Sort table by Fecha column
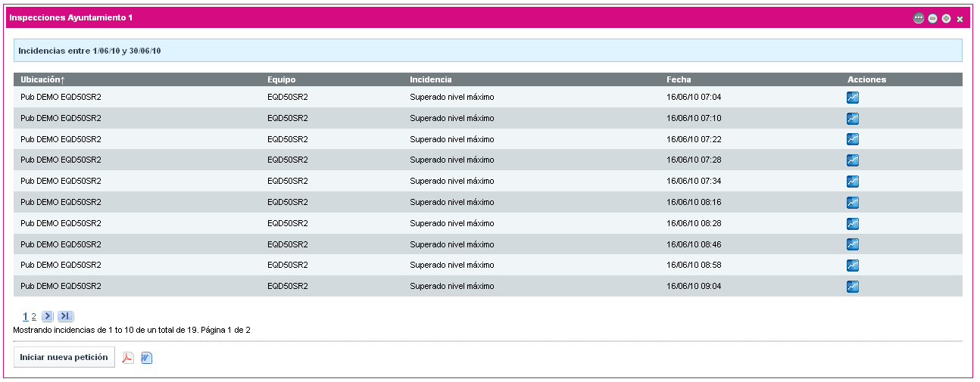 [679, 79]
